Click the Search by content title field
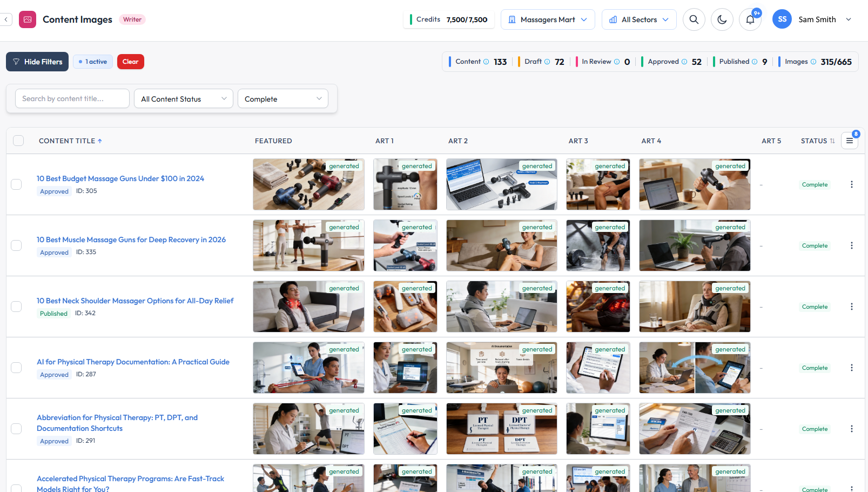This screenshot has width=868, height=492. point(72,98)
